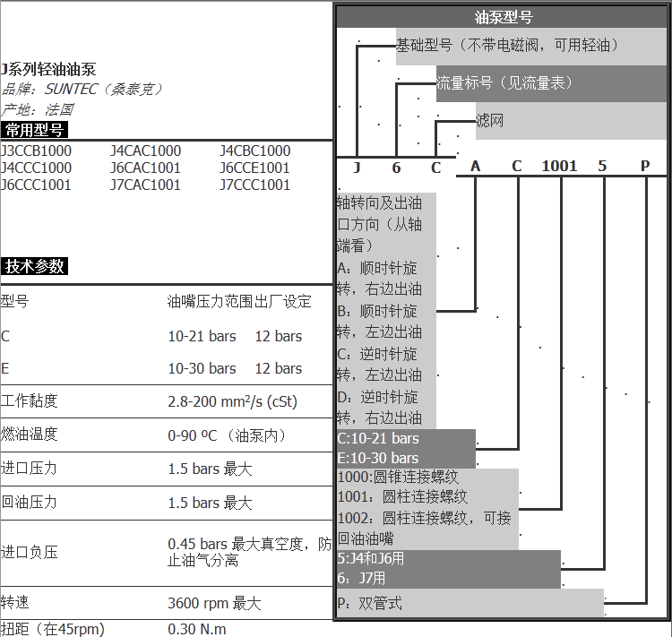The image size is (672, 637).
Task: Click the 扭距（在45rpm）row label
Action: pos(52,629)
